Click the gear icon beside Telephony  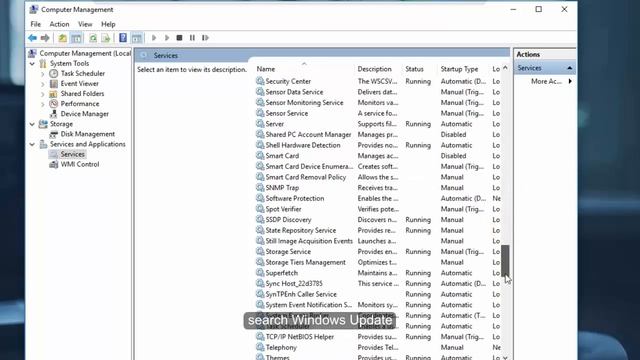260,347
